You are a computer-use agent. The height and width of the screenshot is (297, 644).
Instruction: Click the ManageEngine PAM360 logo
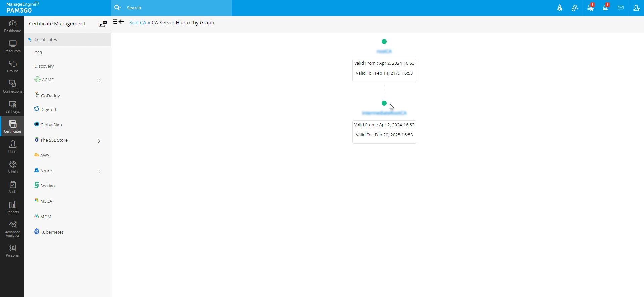coord(22,8)
